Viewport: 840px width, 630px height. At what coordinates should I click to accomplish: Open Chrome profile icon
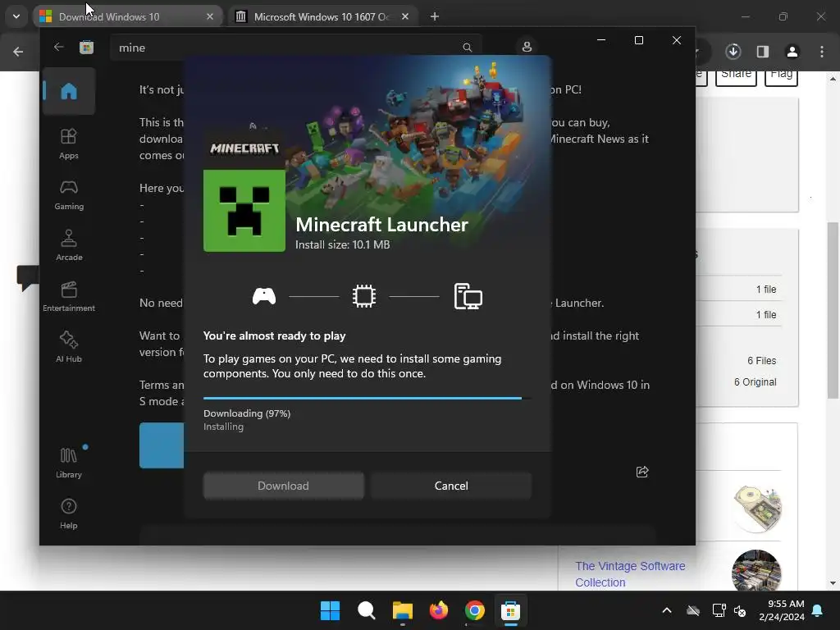pyautogui.click(x=792, y=52)
